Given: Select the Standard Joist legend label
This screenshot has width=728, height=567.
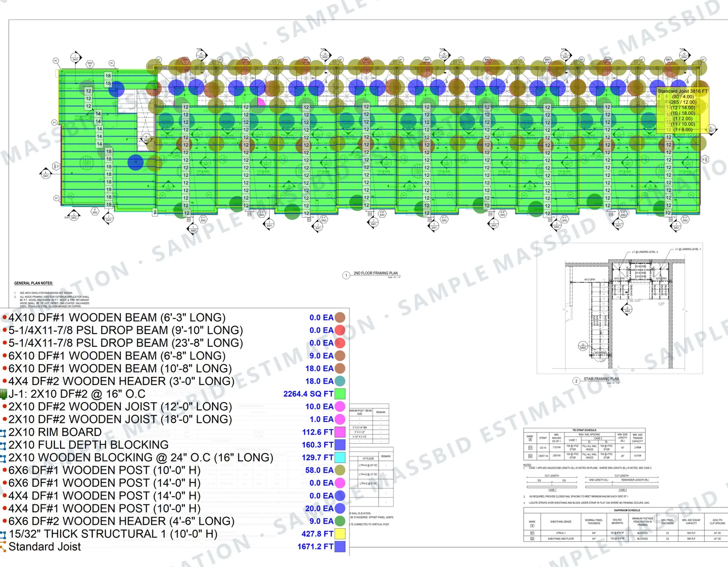Looking at the screenshot, I should [45, 547].
